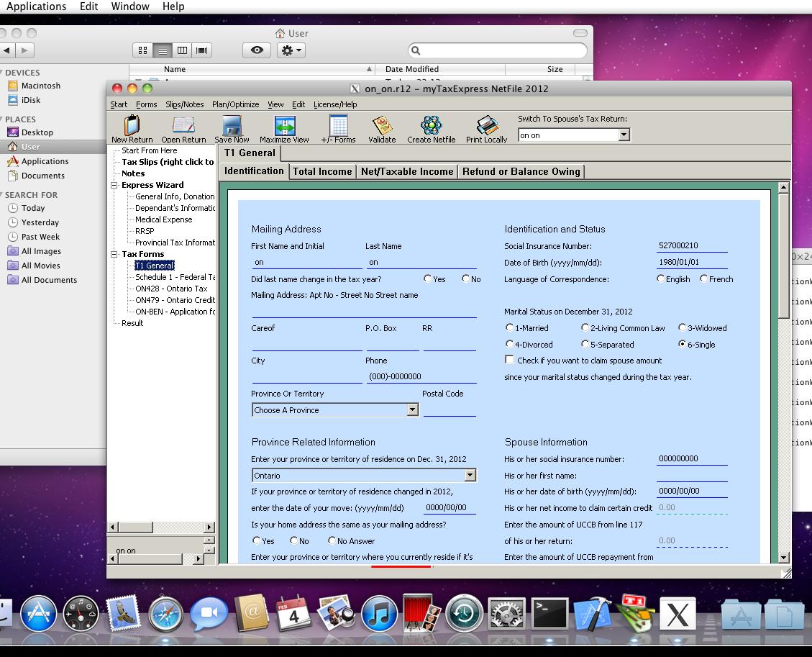The height and width of the screenshot is (657, 812).
Task: Save the return with Save Now icon
Action: click(x=232, y=125)
